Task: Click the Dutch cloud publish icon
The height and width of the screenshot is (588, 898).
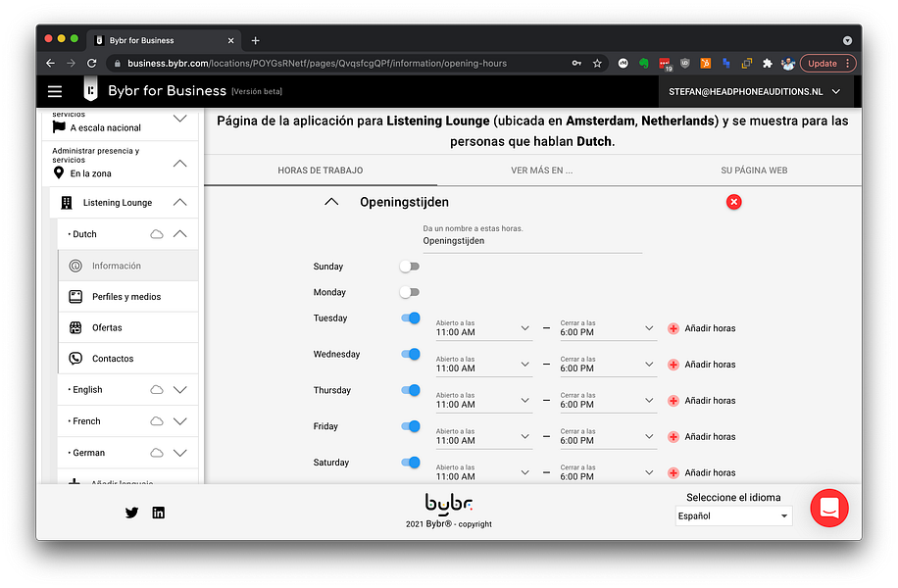Action: click(156, 234)
